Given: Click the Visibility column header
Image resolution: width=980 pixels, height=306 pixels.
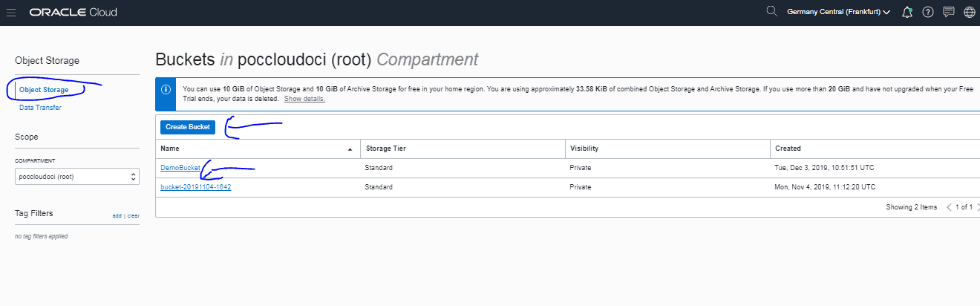Looking at the screenshot, I should pyautogui.click(x=584, y=149).
